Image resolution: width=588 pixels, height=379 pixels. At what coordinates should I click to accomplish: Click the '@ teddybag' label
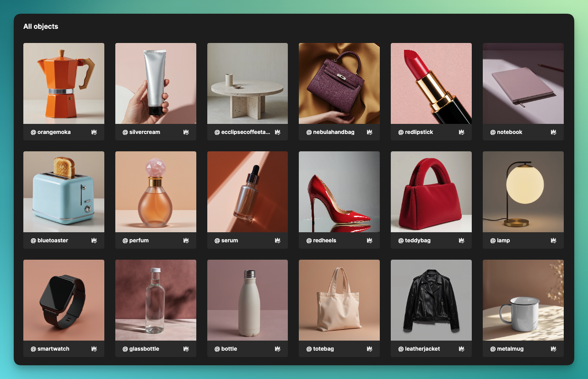pos(414,240)
